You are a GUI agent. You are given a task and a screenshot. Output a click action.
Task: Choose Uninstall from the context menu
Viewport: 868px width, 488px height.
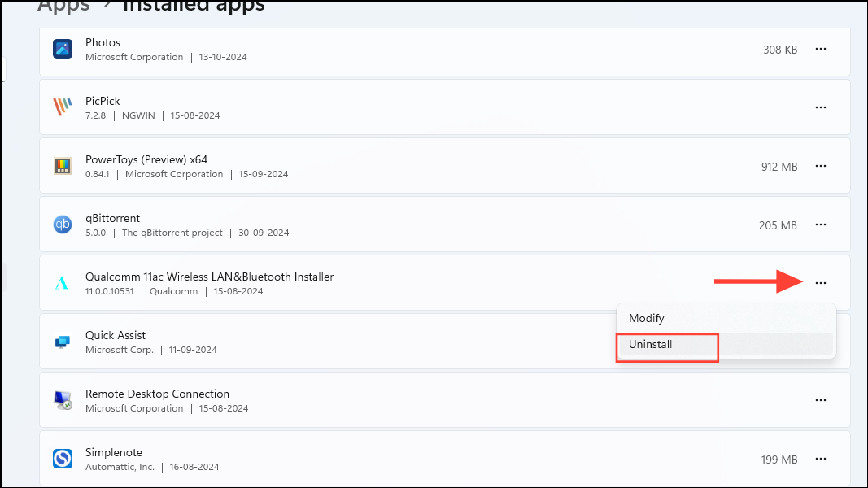coord(726,344)
